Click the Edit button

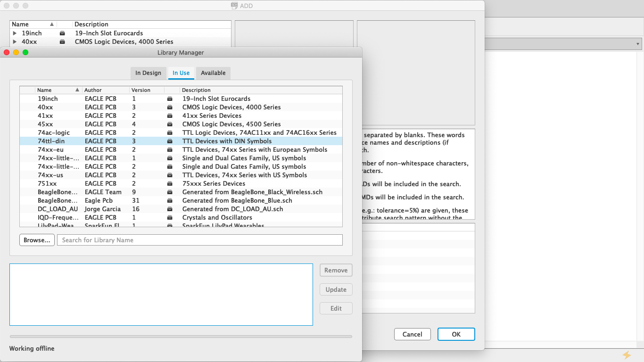[336, 308]
